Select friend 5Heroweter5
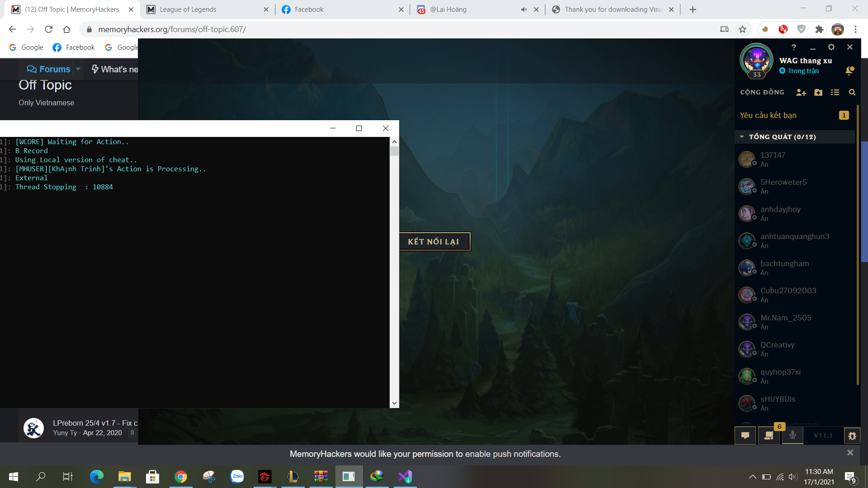This screenshot has height=488, width=868. (x=794, y=186)
